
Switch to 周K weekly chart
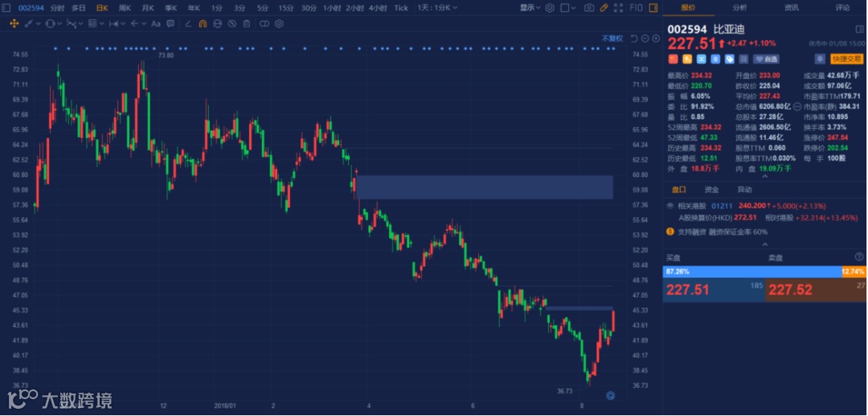click(x=125, y=8)
